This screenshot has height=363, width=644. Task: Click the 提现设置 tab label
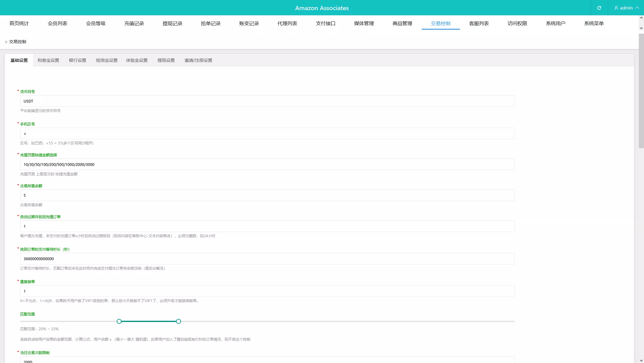point(166,60)
